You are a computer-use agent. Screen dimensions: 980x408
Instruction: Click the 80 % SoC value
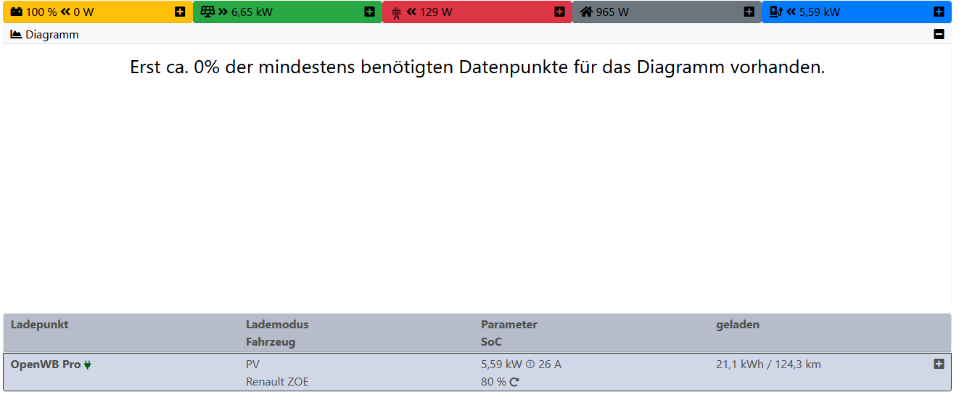click(493, 382)
